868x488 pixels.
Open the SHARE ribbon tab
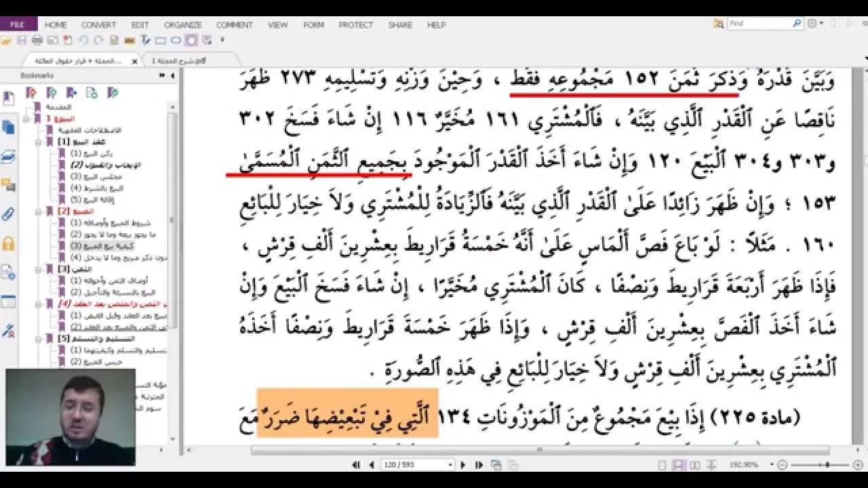(400, 24)
